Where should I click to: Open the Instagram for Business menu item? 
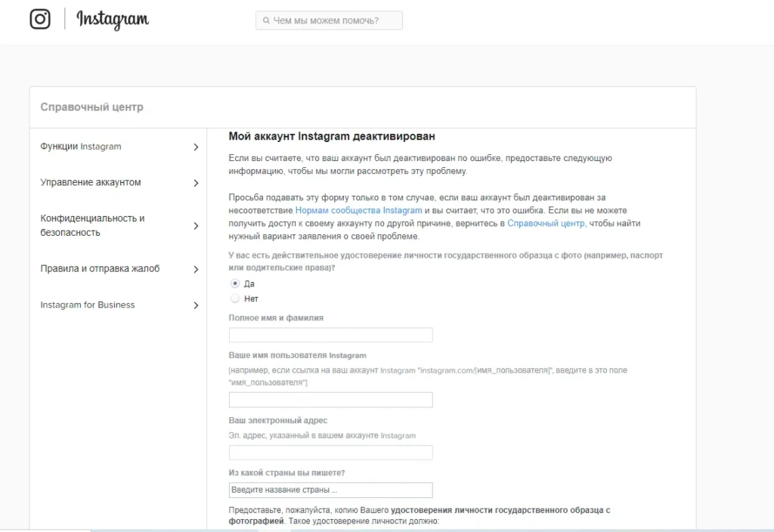pos(88,305)
